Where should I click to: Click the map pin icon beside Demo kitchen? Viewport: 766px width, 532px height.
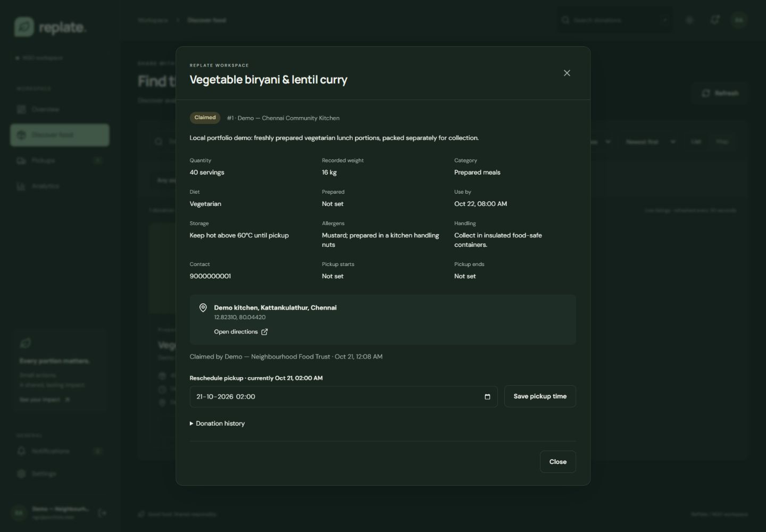203,308
